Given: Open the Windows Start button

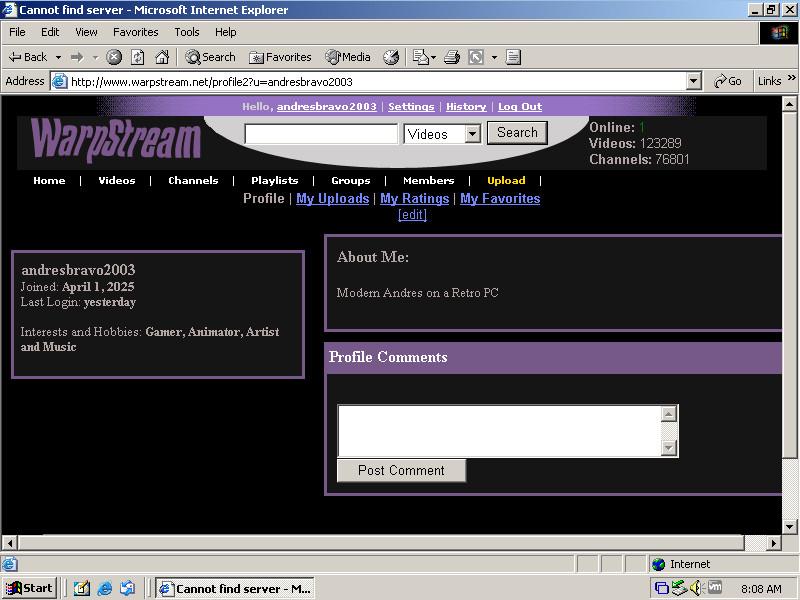Looking at the screenshot, I should pos(30,588).
